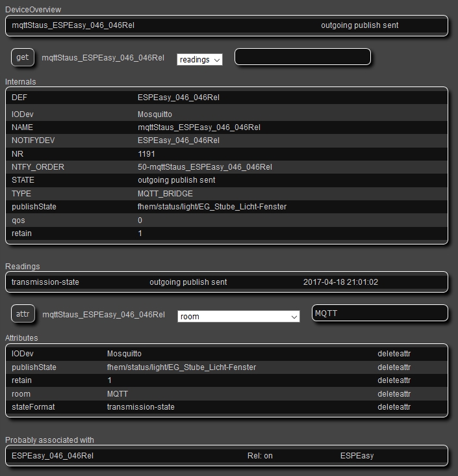
Task: Open the readings dropdown next to get
Action: [199, 60]
